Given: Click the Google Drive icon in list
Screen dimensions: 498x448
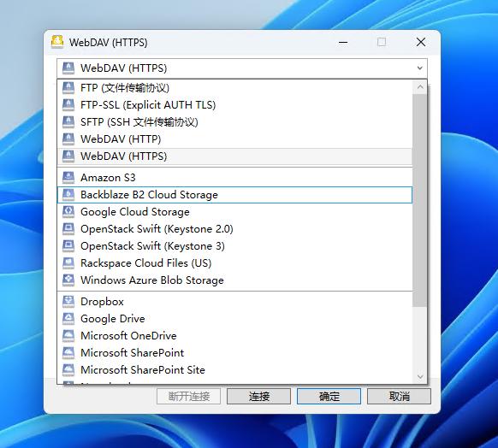Looking at the screenshot, I should click(x=68, y=319).
